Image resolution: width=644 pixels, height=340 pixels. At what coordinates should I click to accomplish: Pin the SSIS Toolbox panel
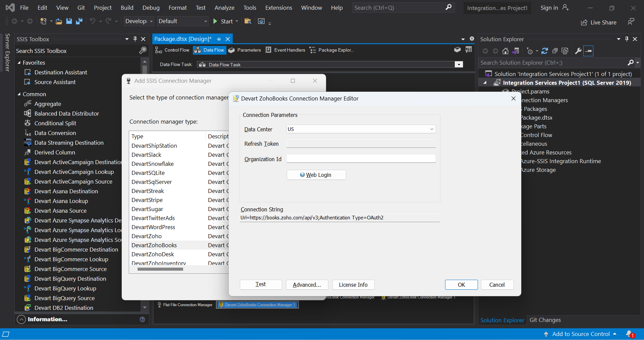(135, 39)
